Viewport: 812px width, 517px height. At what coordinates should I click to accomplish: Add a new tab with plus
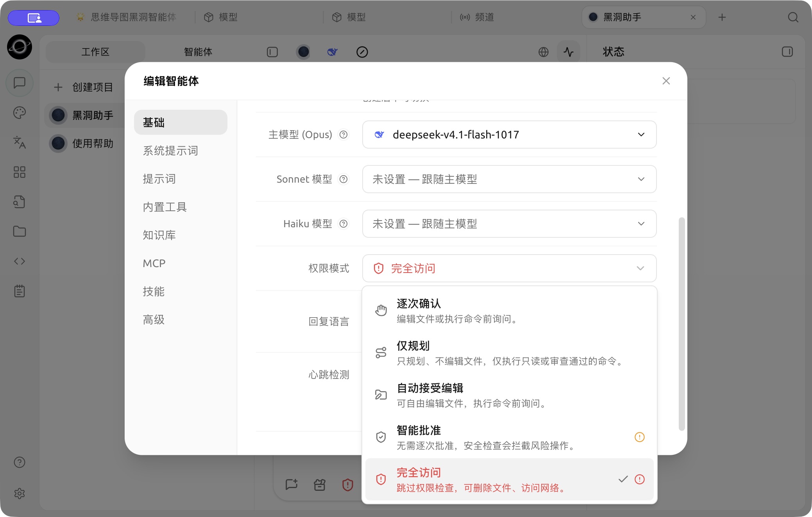[722, 17]
